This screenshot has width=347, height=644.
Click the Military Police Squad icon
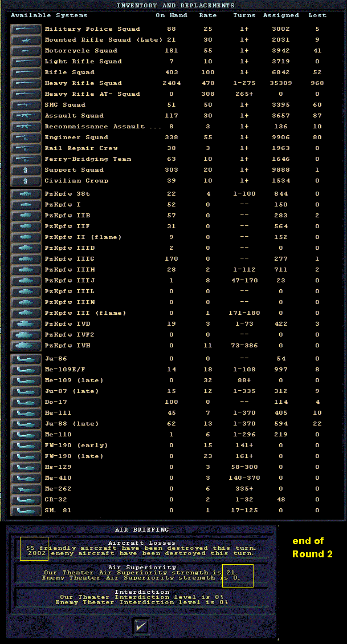point(26,29)
